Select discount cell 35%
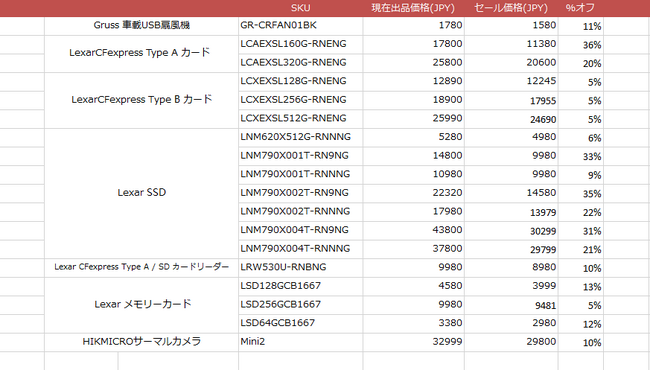The width and height of the screenshot is (650, 371). [580, 193]
